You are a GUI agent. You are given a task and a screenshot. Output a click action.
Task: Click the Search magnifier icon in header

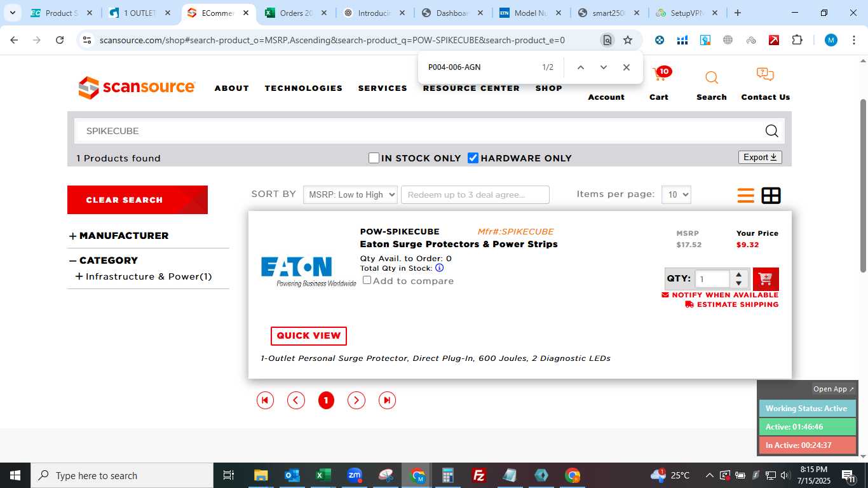pyautogui.click(x=712, y=78)
